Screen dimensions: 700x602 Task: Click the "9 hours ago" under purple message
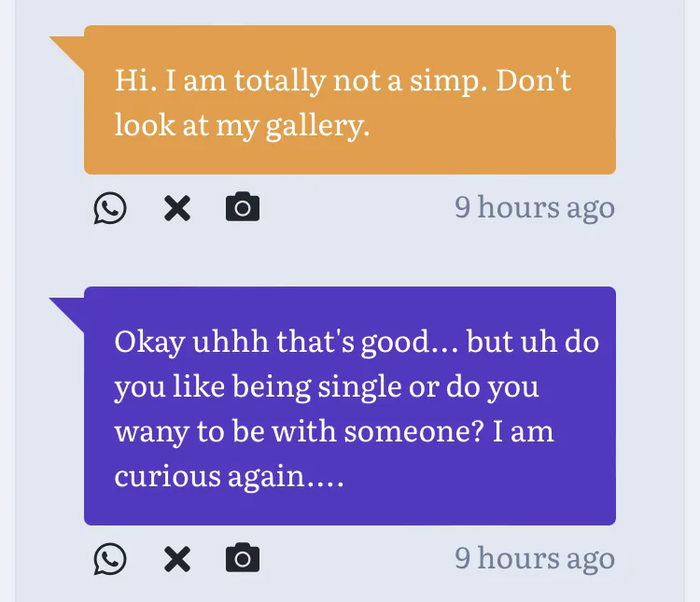[534, 558]
